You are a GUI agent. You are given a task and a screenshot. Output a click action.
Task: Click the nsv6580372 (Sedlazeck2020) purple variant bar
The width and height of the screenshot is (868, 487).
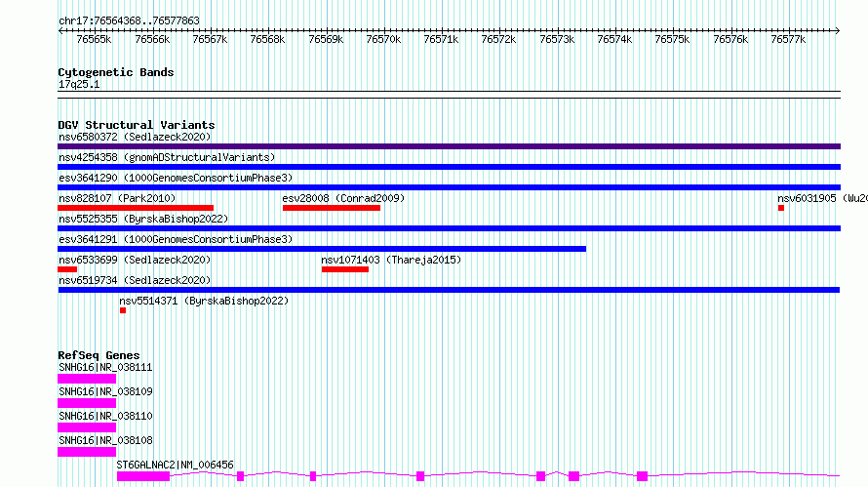click(x=449, y=146)
